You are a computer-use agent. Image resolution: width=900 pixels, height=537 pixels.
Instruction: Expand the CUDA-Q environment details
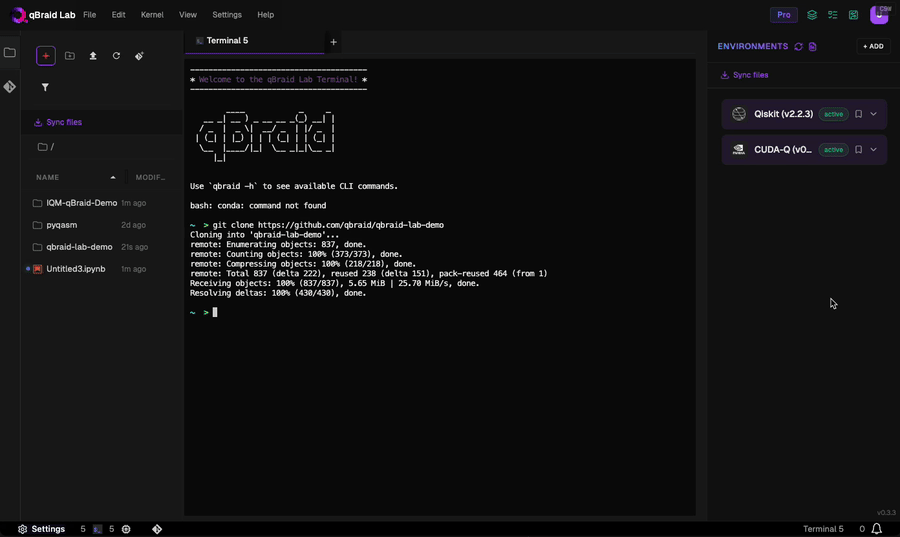coord(874,150)
